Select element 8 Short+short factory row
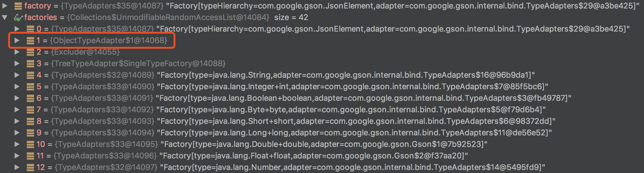Screen dimensions: 644x173 coord(296,121)
